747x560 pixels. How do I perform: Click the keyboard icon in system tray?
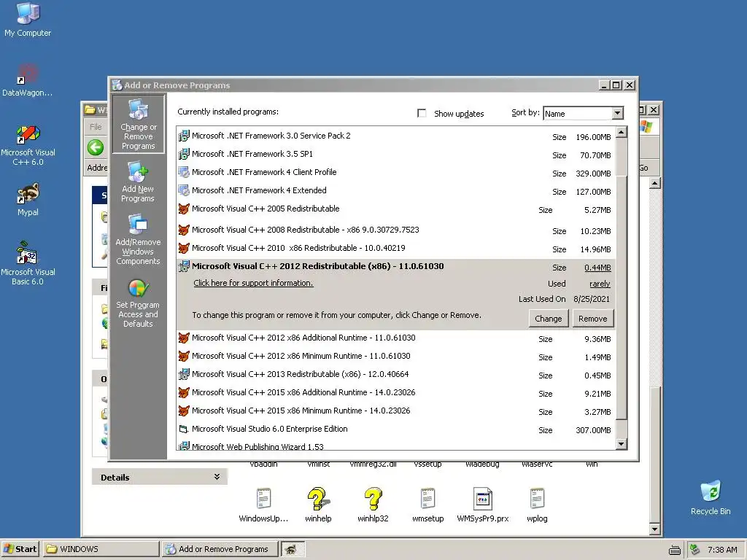(675, 550)
